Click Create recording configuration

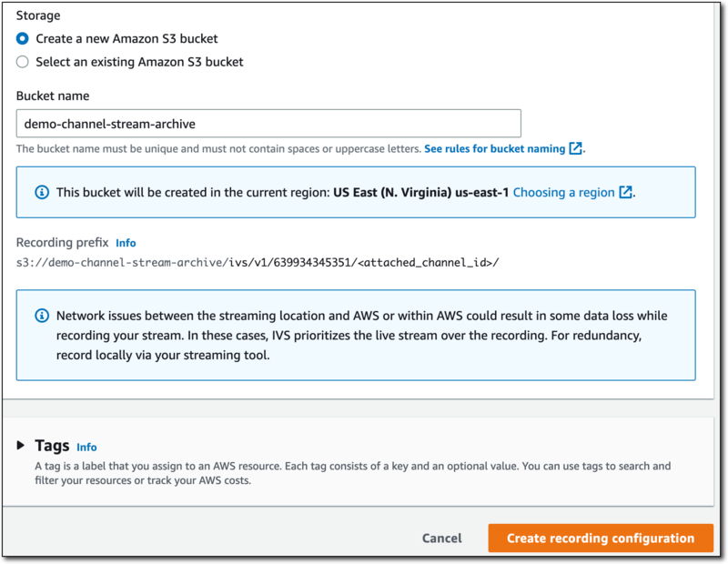[601, 538]
